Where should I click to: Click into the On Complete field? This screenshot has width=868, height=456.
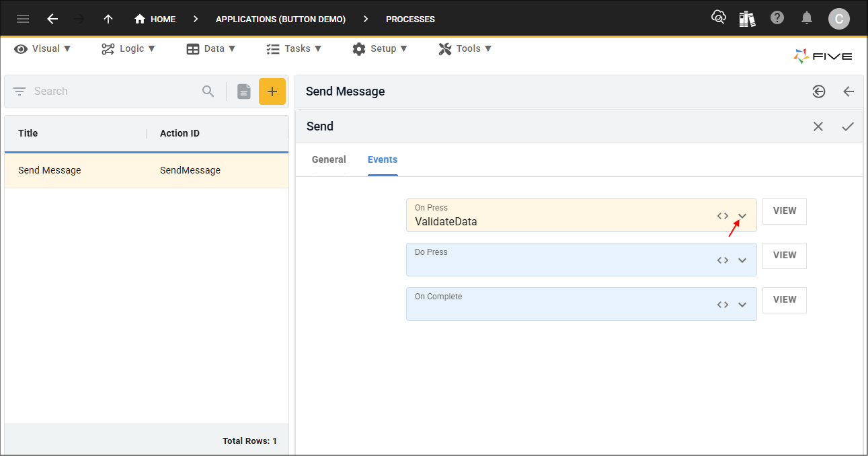581,304
